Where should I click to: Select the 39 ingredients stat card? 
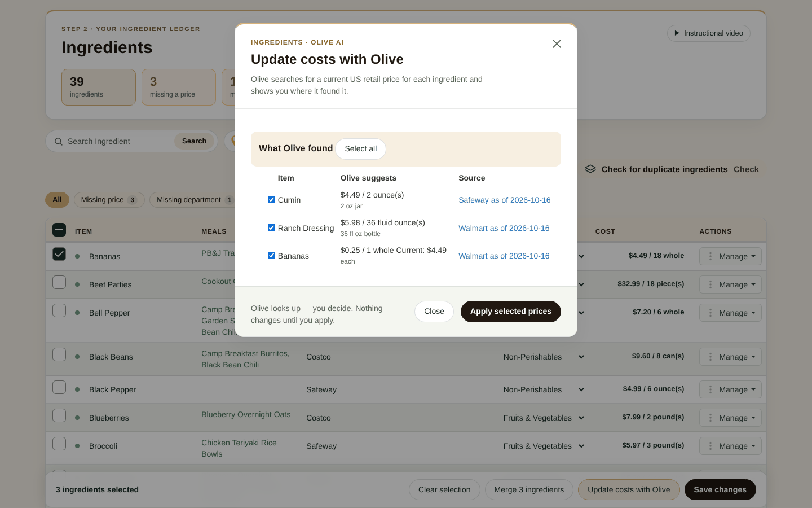[99, 87]
